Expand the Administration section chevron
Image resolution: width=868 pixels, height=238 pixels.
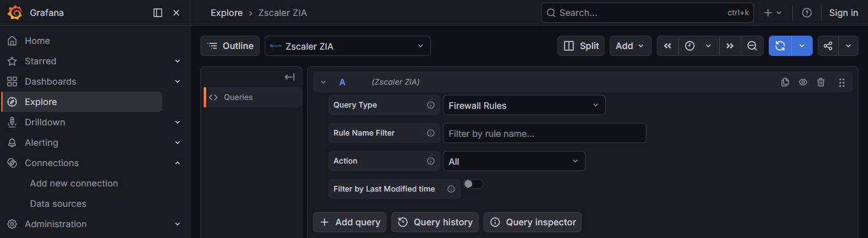pyautogui.click(x=177, y=224)
